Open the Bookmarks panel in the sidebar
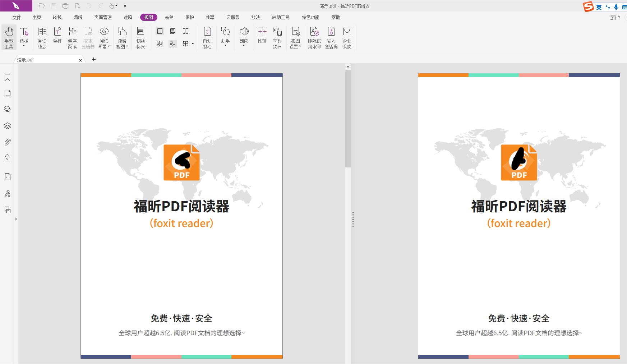Screen dimensions: 627x364 coord(8,78)
